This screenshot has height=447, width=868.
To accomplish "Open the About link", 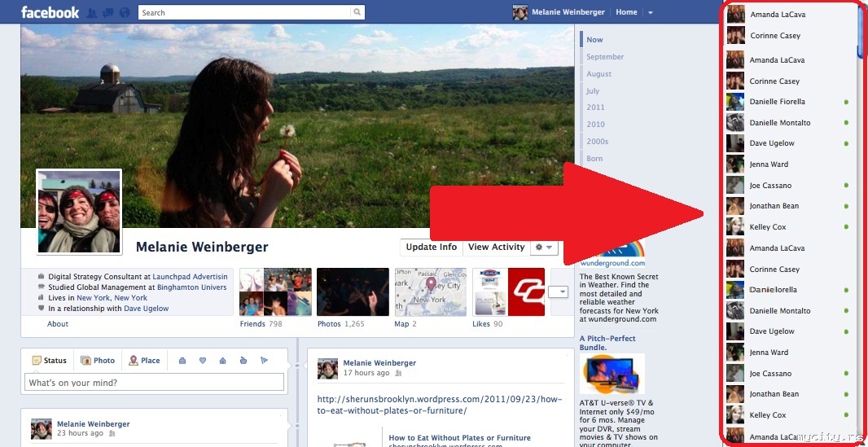I will point(58,324).
